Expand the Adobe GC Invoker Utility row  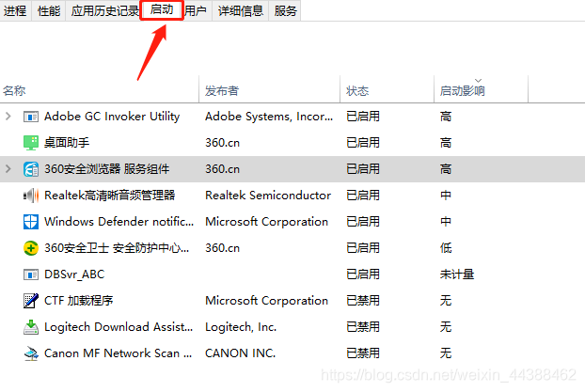8,117
